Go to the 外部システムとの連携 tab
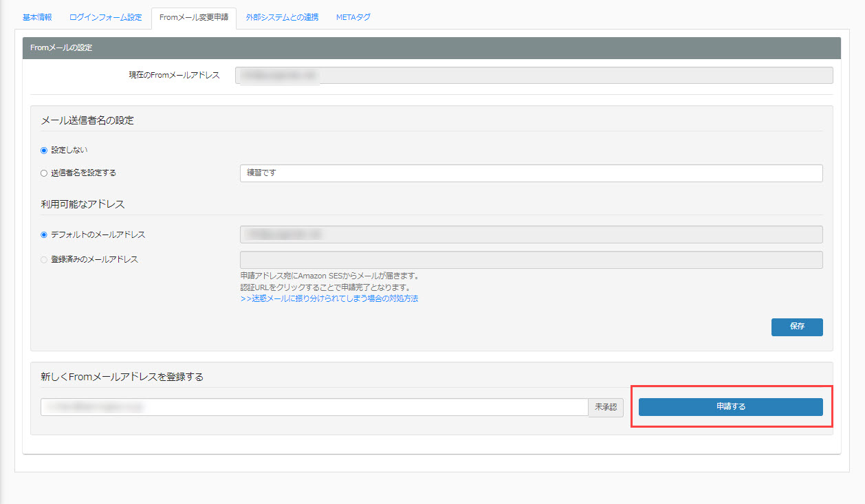This screenshot has width=865, height=504. (x=282, y=17)
